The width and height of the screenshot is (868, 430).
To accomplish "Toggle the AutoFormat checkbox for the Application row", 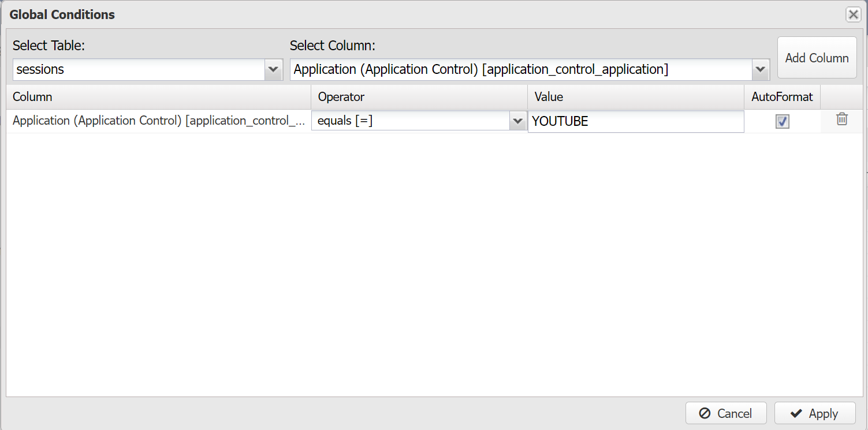I will click(782, 121).
